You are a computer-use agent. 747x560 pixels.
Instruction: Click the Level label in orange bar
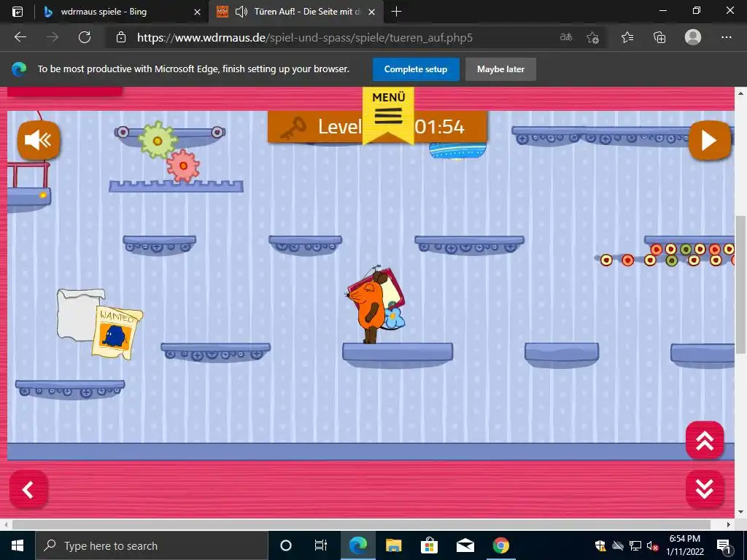(x=340, y=127)
